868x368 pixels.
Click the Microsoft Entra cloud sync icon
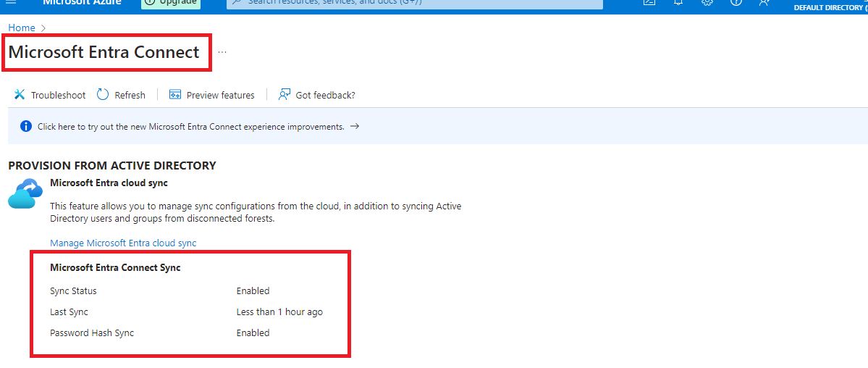[25, 193]
